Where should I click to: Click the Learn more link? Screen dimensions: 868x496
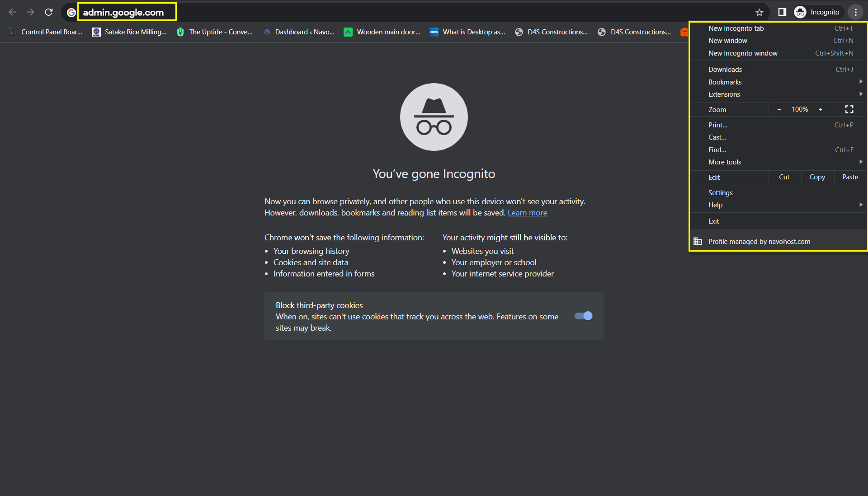pos(527,213)
